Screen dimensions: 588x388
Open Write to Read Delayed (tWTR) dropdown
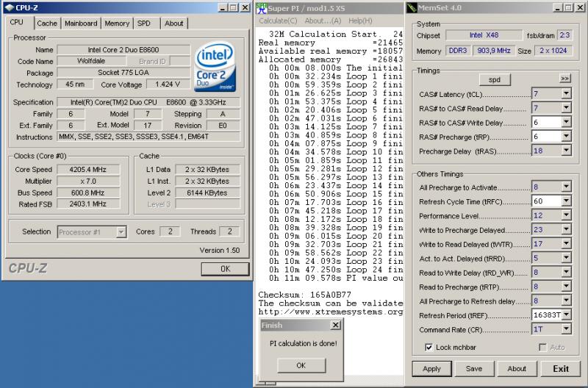coord(566,244)
